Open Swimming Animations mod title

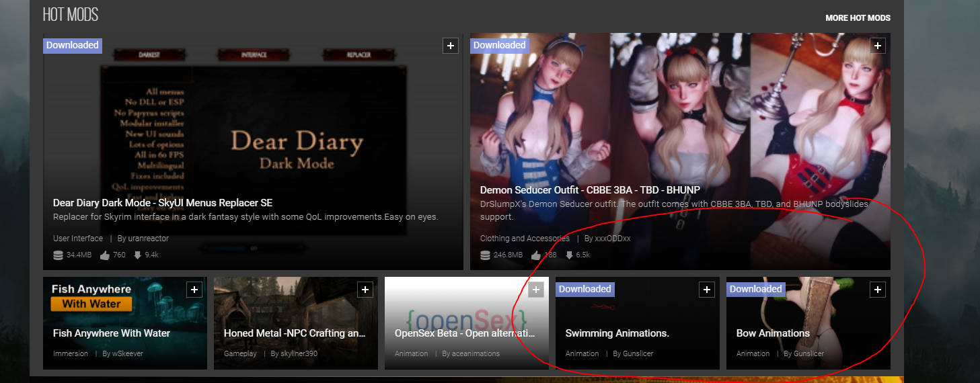(x=617, y=333)
